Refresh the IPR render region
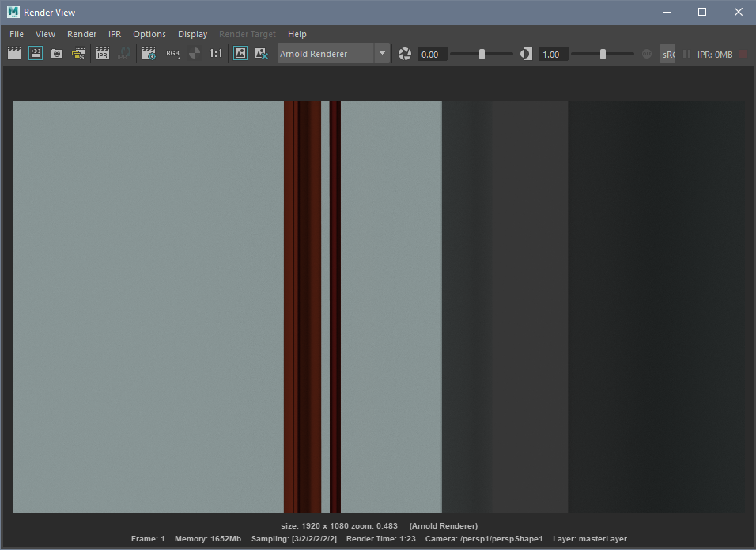756x550 pixels. [x=123, y=53]
